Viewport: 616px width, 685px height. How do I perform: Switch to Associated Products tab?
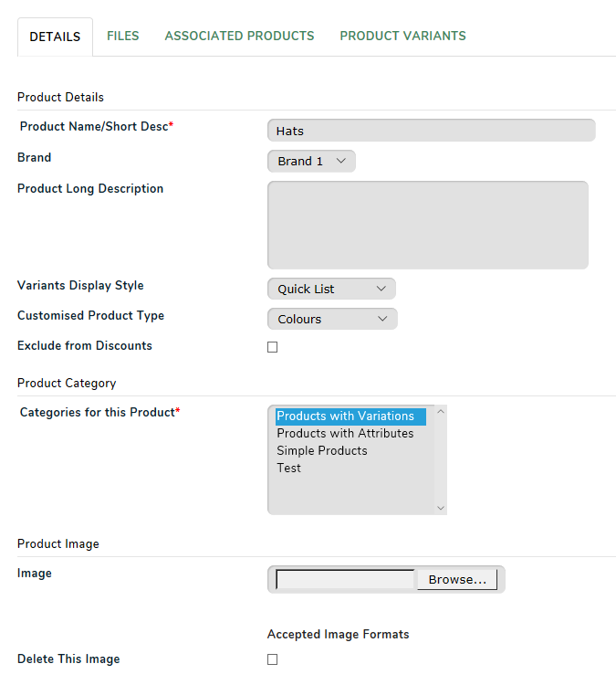239,36
